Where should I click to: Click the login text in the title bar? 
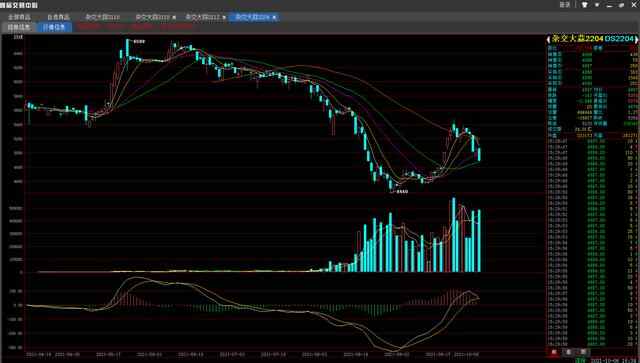(564, 5)
